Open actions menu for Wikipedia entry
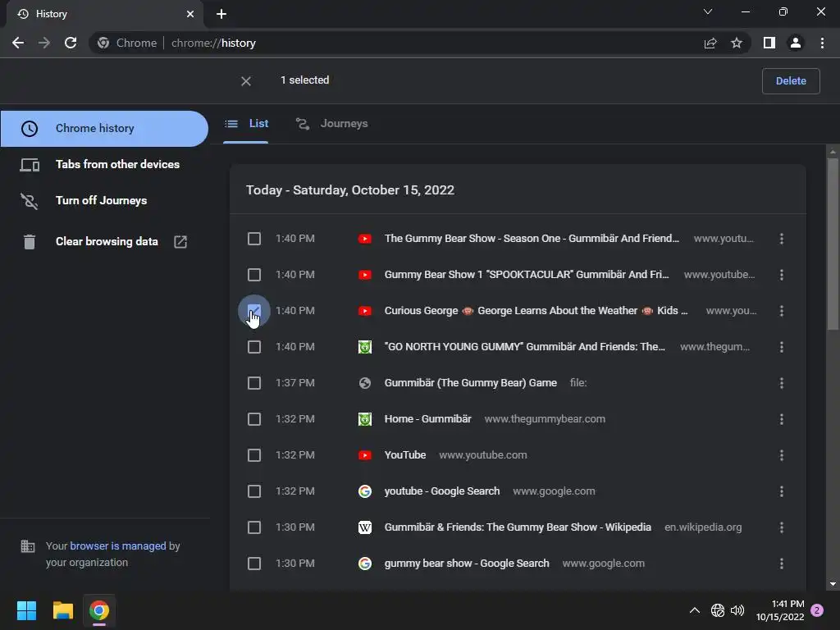The width and height of the screenshot is (840, 630). pyautogui.click(x=782, y=527)
